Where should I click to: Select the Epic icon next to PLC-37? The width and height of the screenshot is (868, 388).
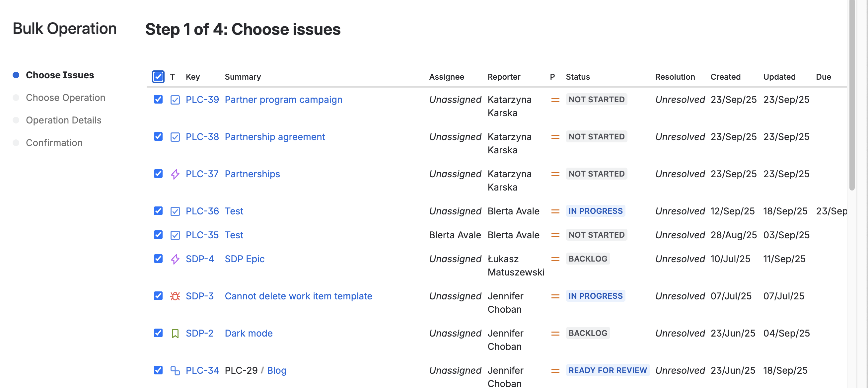coord(175,174)
